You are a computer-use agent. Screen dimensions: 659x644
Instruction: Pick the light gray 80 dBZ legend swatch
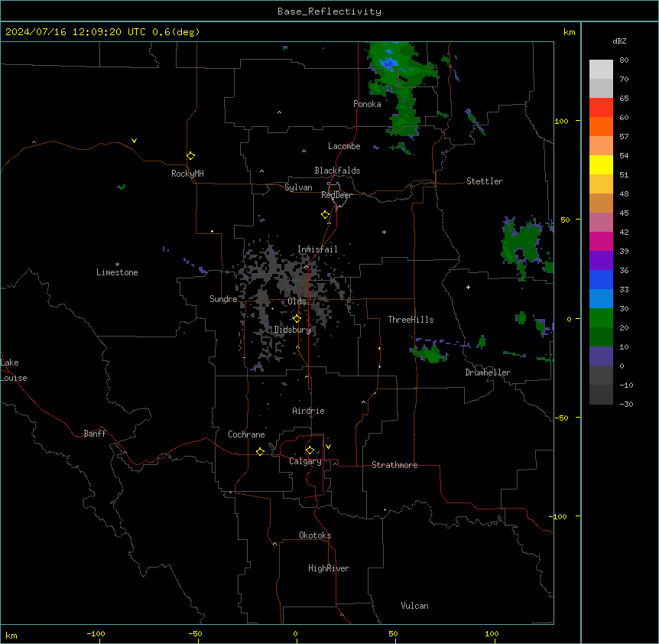[601, 69]
